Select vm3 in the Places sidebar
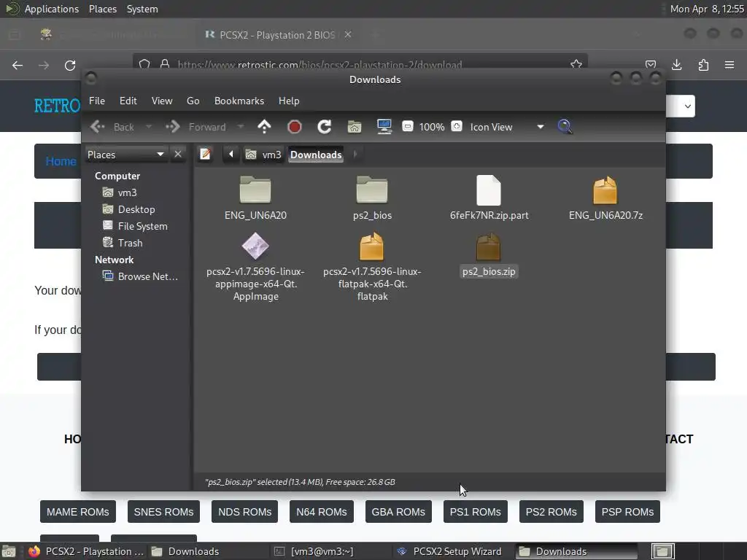747x560 pixels. point(120,192)
